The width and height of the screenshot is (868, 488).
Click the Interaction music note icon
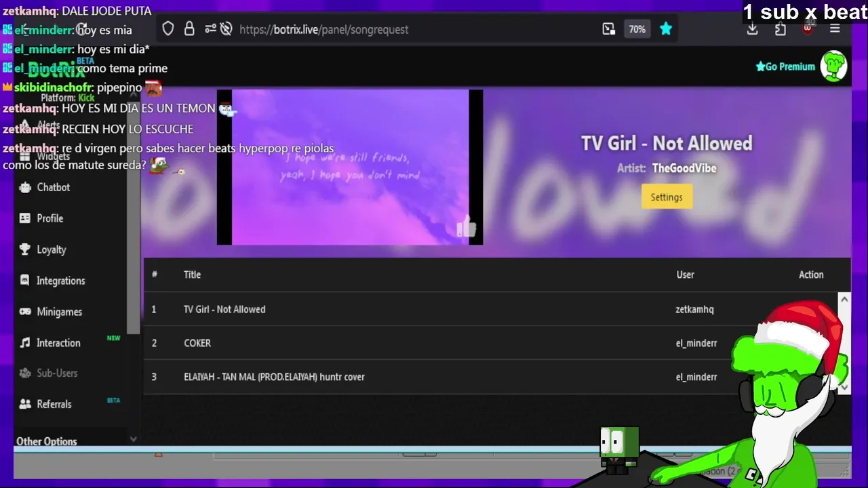tap(25, 343)
